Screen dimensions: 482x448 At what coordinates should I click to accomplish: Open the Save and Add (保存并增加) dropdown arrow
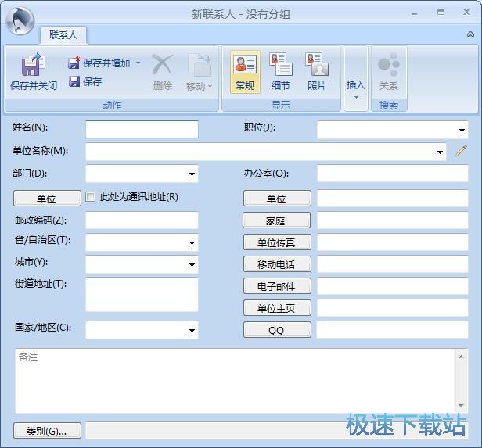click(138, 63)
